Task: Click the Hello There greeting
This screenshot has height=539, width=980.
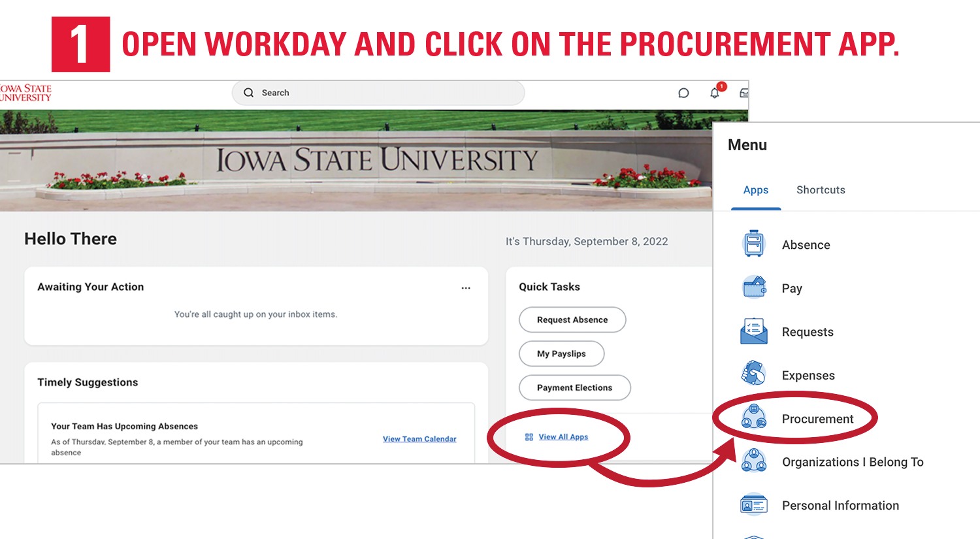Action: [x=71, y=239]
